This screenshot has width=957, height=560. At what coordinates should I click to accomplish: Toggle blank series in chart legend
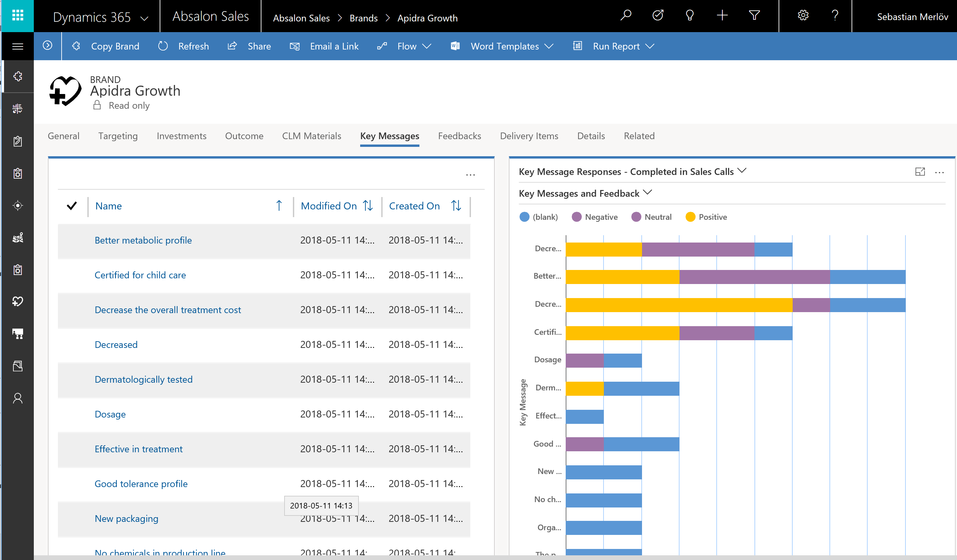[x=539, y=217]
